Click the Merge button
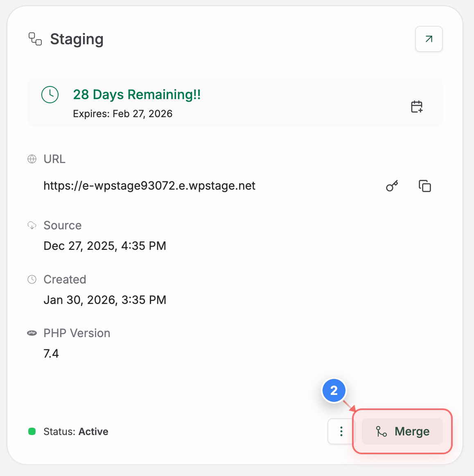This screenshot has width=474, height=476. coord(402,431)
